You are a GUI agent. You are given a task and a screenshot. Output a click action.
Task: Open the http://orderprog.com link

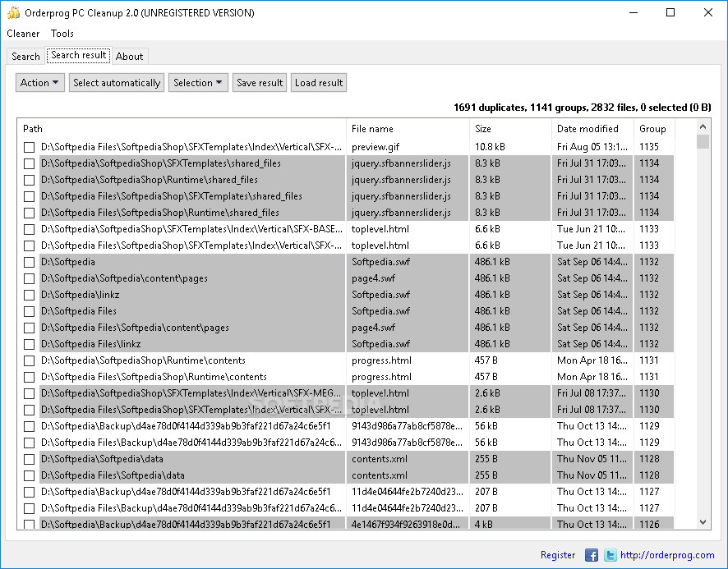pyautogui.click(x=667, y=555)
